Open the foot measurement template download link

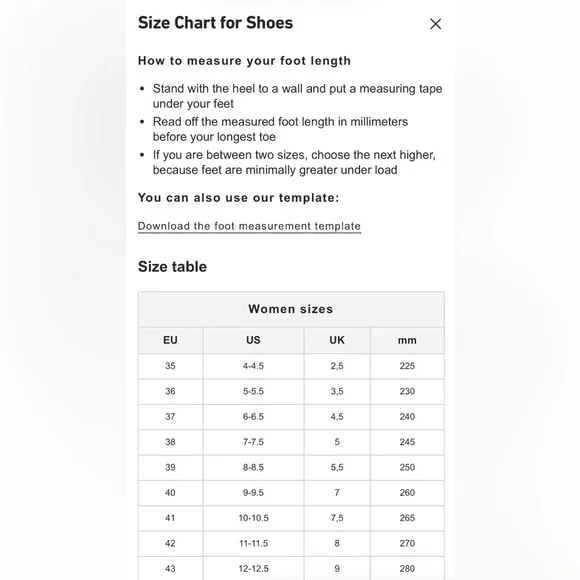tap(249, 226)
